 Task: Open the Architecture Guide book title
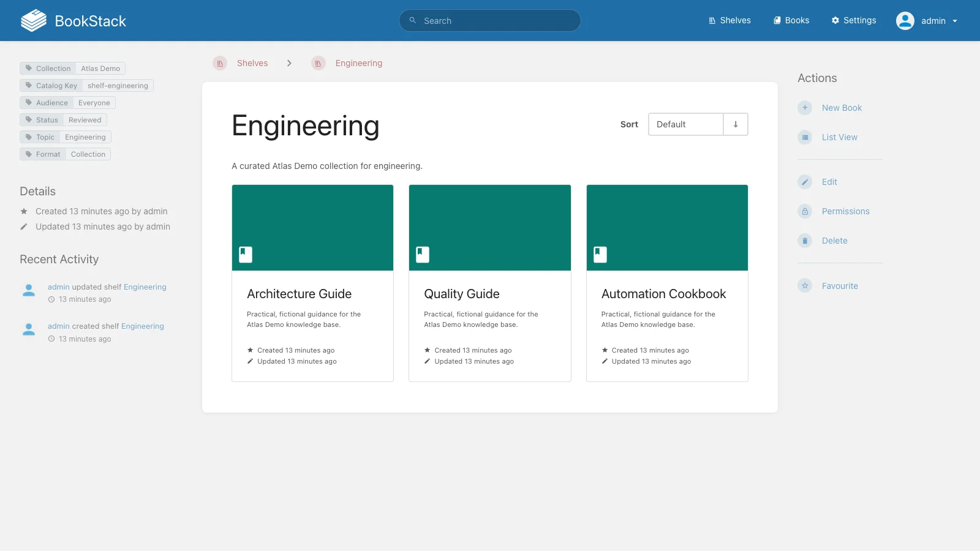click(x=300, y=294)
